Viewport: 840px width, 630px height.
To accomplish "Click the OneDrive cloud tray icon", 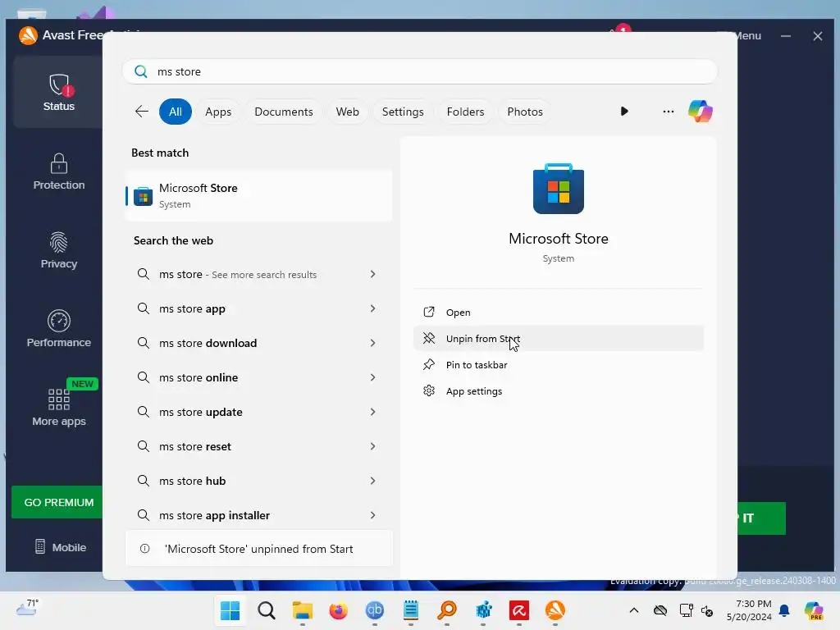I will pos(660,610).
